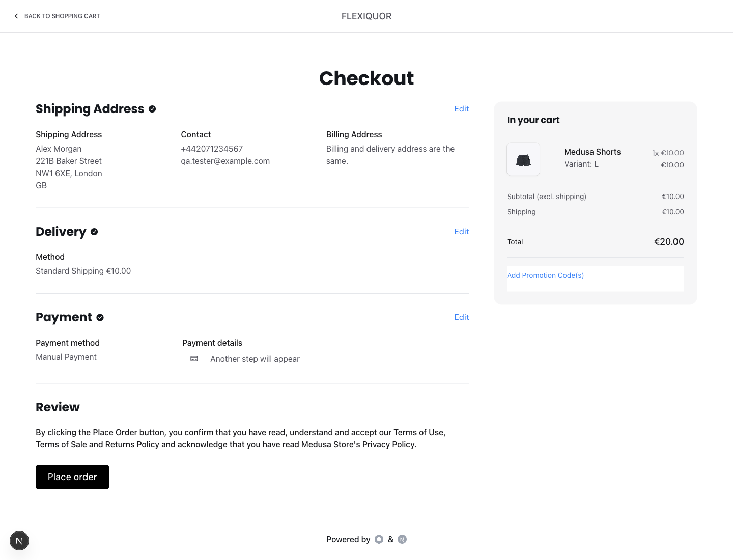Click the Standard Shipping €10.00 method text
This screenshot has width=733, height=560.
(83, 271)
